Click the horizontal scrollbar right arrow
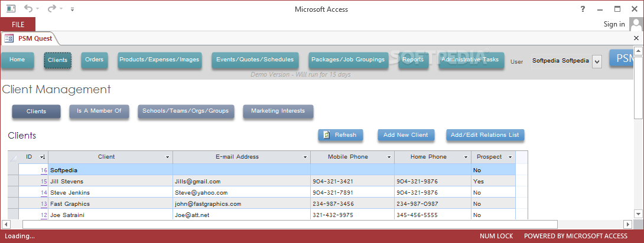This screenshot has height=243, width=644. 627,224
